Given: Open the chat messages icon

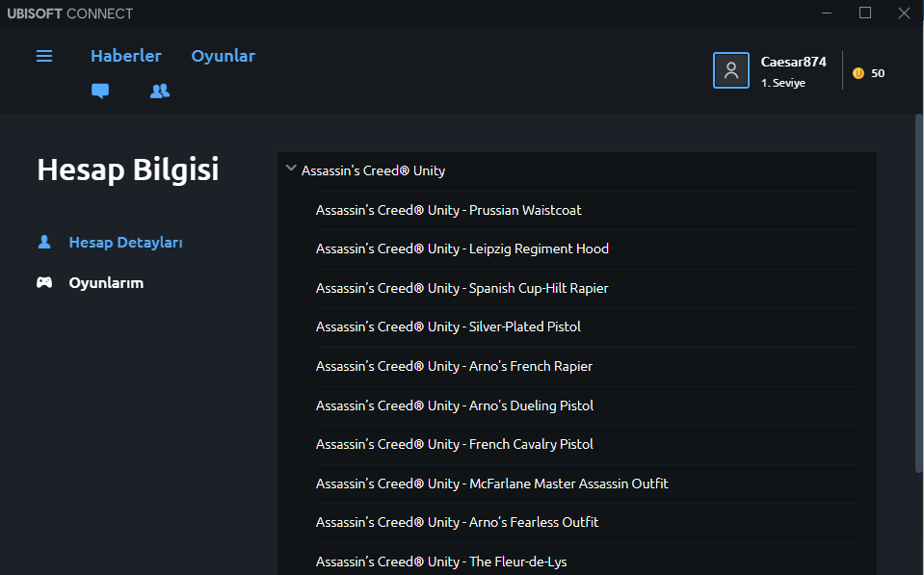Looking at the screenshot, I should point(100,91).
